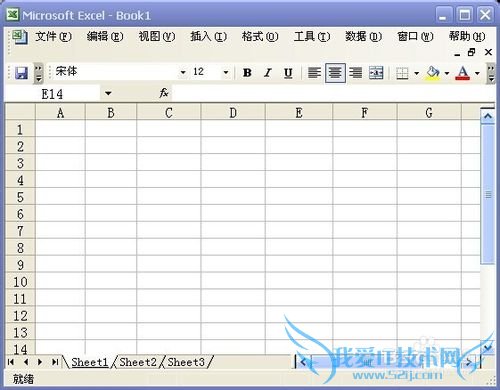Click the Name Box showing E14
The height and width of the screenshot is (390, 500).
[53, 94]
